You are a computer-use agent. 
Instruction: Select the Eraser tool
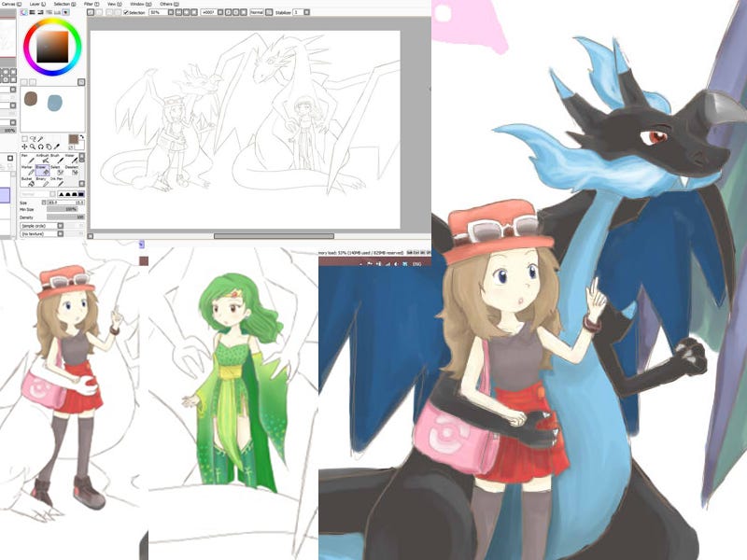(42, 172)
